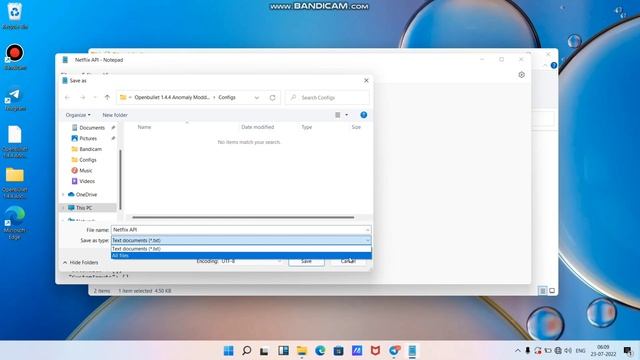This screenshot has width=640, height=360.
Task: Open the Openbullet desktop folder
Action: (15, 183)
